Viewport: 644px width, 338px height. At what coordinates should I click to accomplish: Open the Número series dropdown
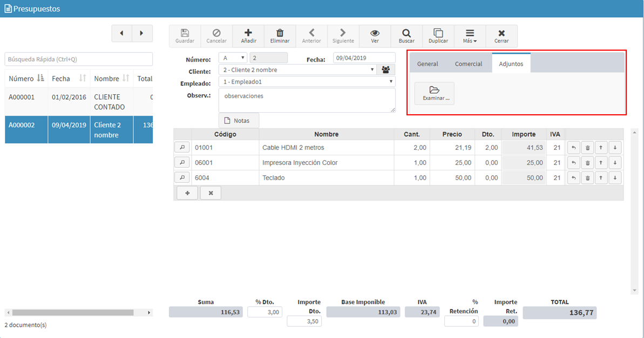point(233,58)
